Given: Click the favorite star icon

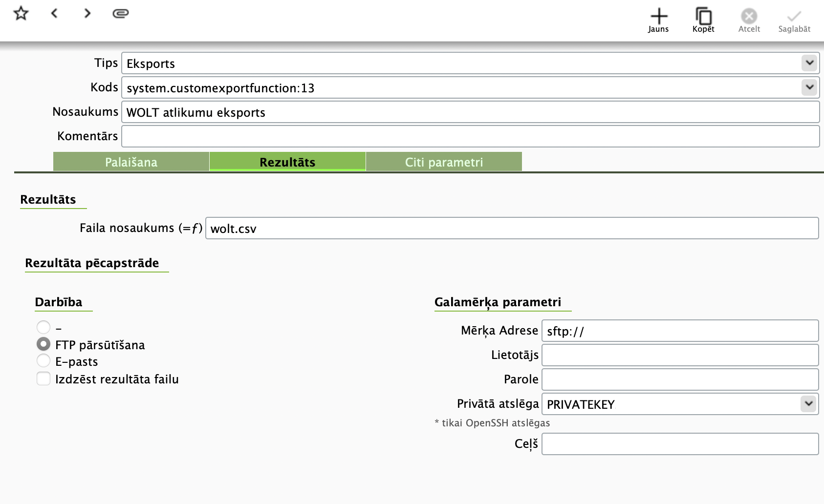Looking at the screenshot, I should click(21, 13).
